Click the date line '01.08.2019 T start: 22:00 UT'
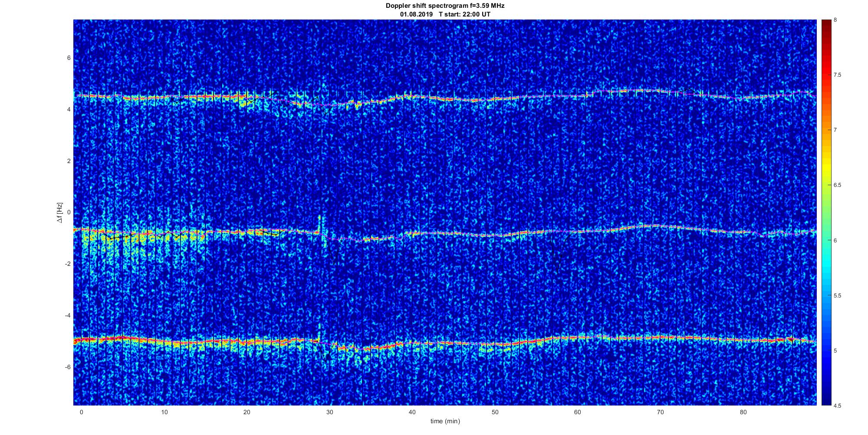Screen dimensions: 868x435 445,14
